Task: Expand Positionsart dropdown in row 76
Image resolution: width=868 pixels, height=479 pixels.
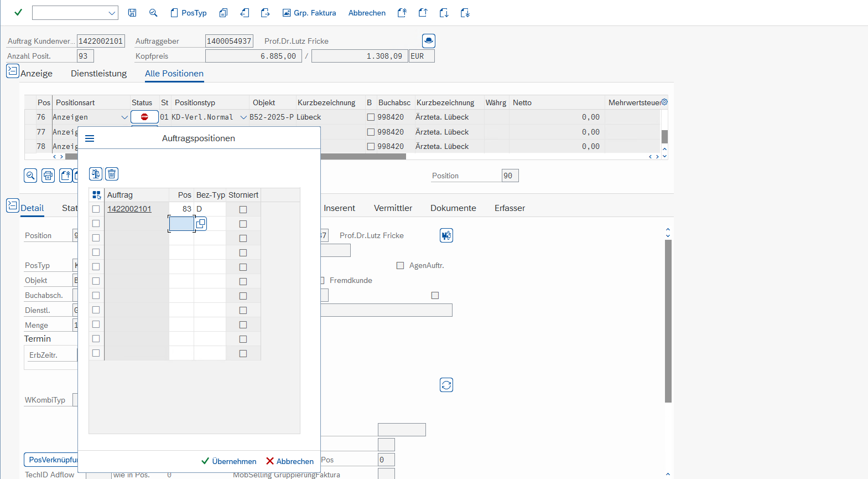Action: pos(124,117)
